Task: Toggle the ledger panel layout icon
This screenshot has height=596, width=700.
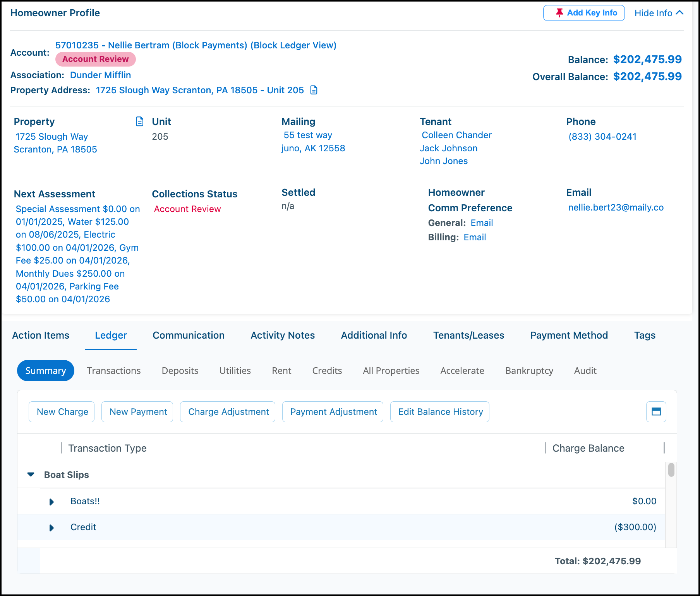Action: pyautogui.click(x=656, y=412)
